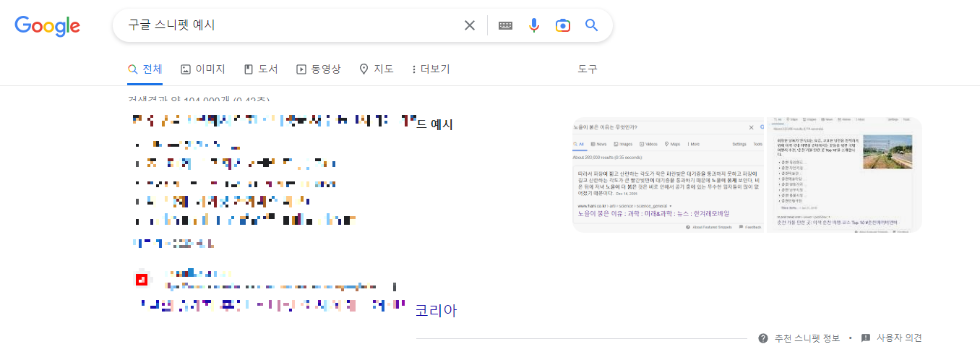Open the right snippet example thumbnail

click(x=844, y=175)
